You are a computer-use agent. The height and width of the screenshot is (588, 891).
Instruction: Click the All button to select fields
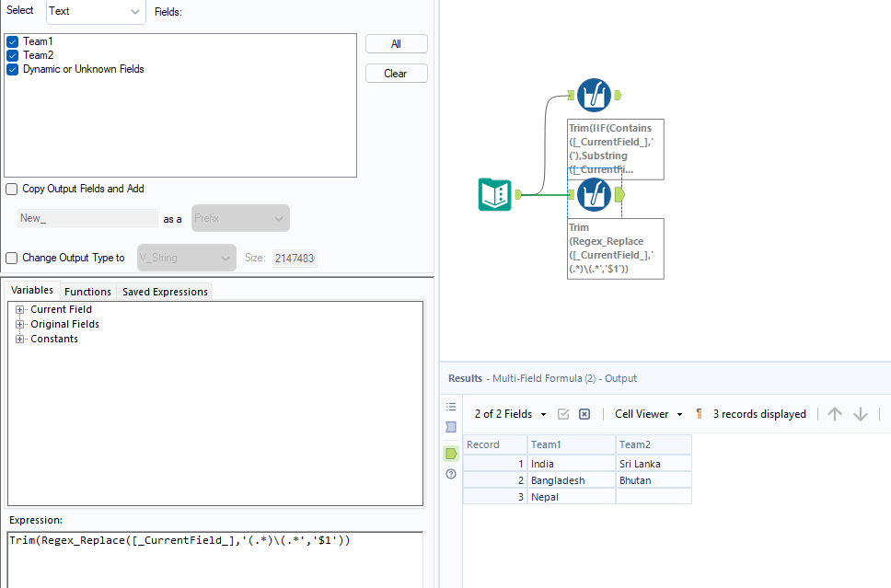396,43
